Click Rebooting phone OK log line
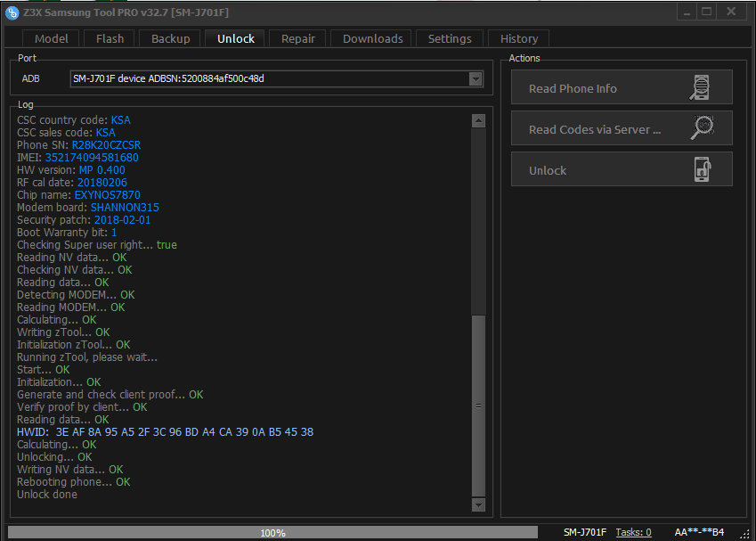 pos(74,481)
